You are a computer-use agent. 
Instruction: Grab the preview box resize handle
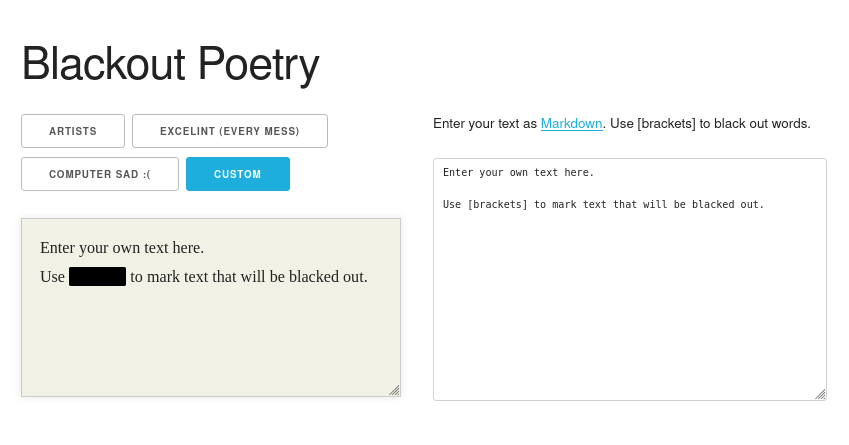[394, 390]
